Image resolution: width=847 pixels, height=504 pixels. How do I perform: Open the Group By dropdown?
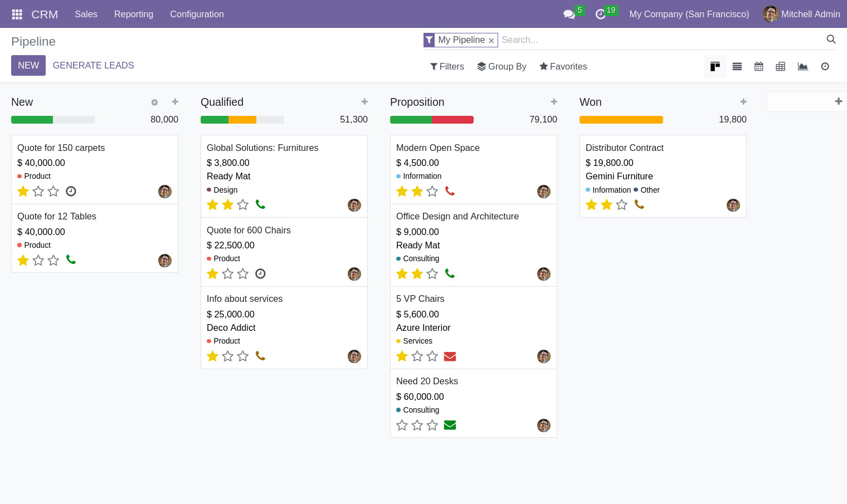501,66
